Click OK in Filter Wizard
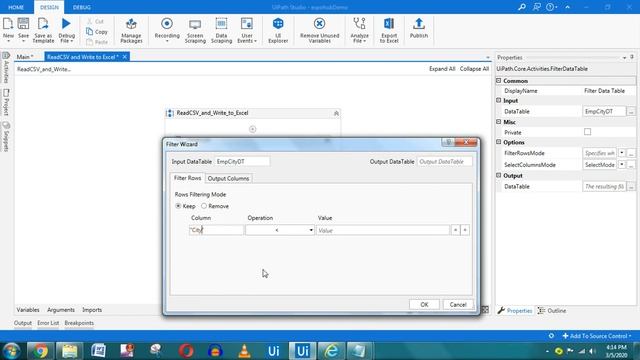The width and height of the screenshot is (640, 360). pos(424,304)
